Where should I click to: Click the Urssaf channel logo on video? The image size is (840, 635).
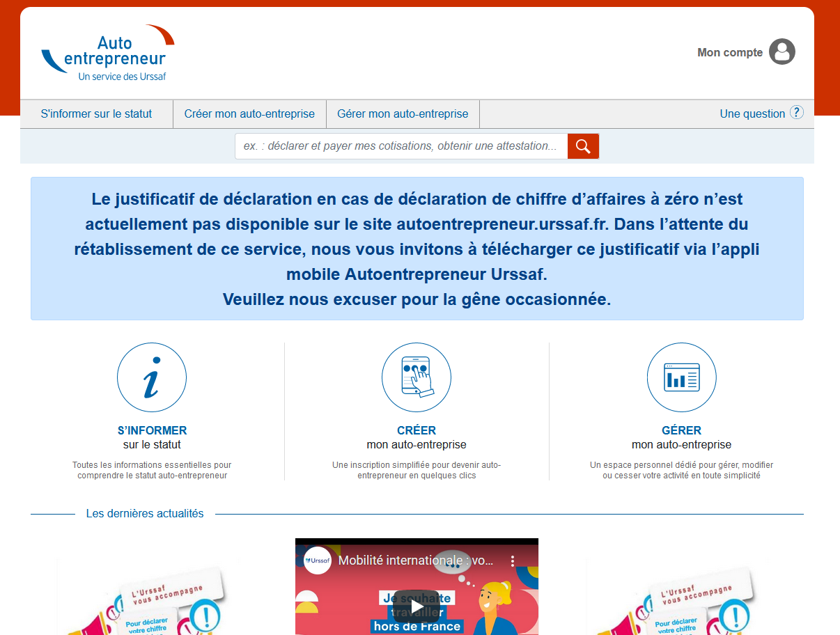pos(318,560)
